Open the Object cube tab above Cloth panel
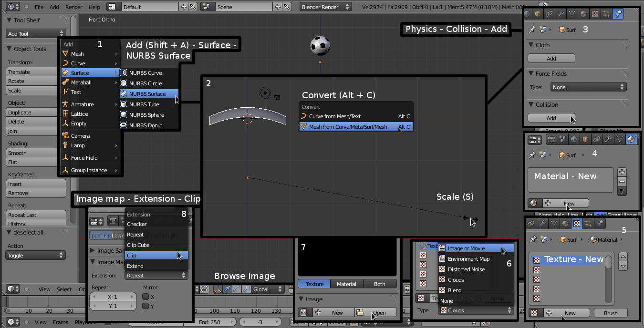The width and height of the screenshot is (644, 328). click(x=538, y=14)
